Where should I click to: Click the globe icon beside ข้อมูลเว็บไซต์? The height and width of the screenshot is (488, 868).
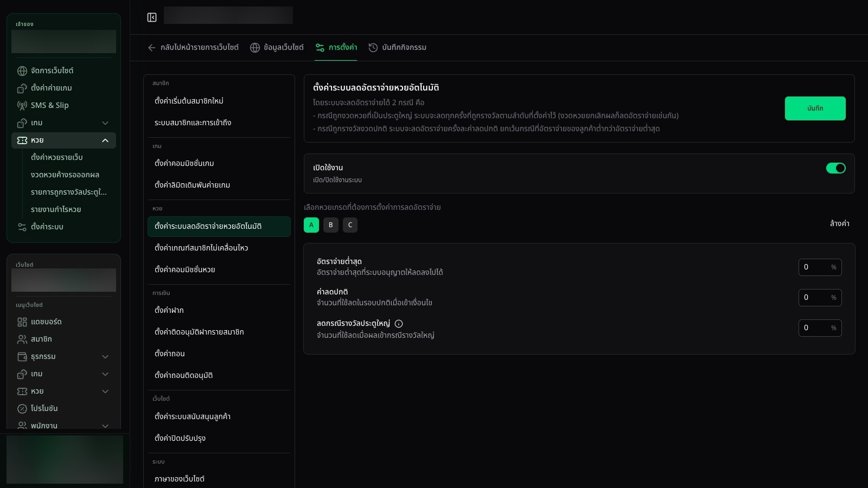pyautogui.click(x=255, y=48)
